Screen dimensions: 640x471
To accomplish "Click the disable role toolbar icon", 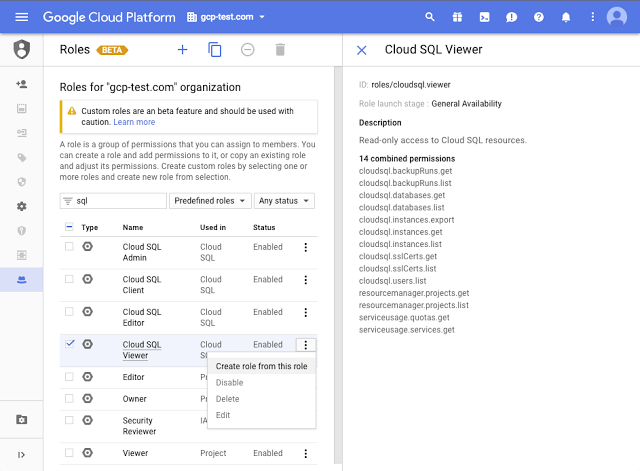I will point(247,50).
